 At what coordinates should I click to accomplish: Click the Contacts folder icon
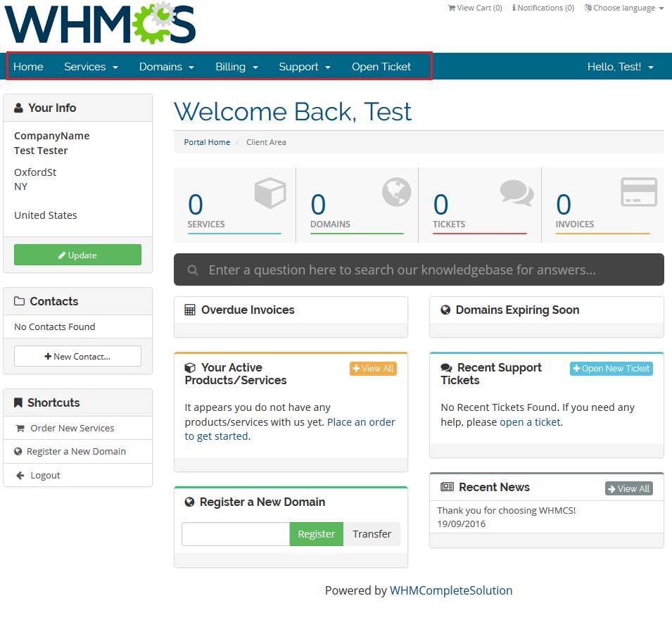(19, 301)
